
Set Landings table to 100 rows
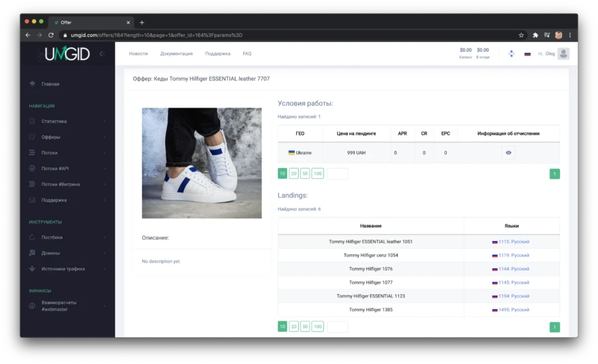coord(318,327)
